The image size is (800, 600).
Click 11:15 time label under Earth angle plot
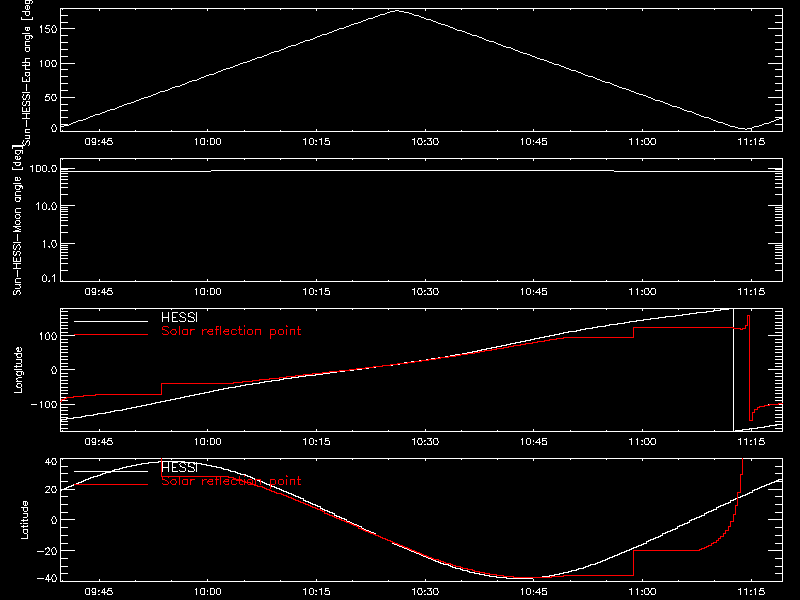(x=751, y=141)
